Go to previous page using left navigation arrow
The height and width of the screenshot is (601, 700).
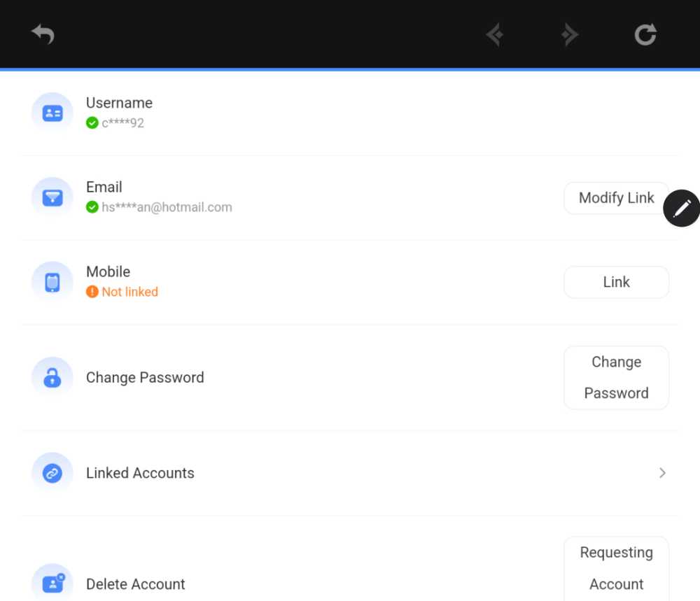pos(495,35)
